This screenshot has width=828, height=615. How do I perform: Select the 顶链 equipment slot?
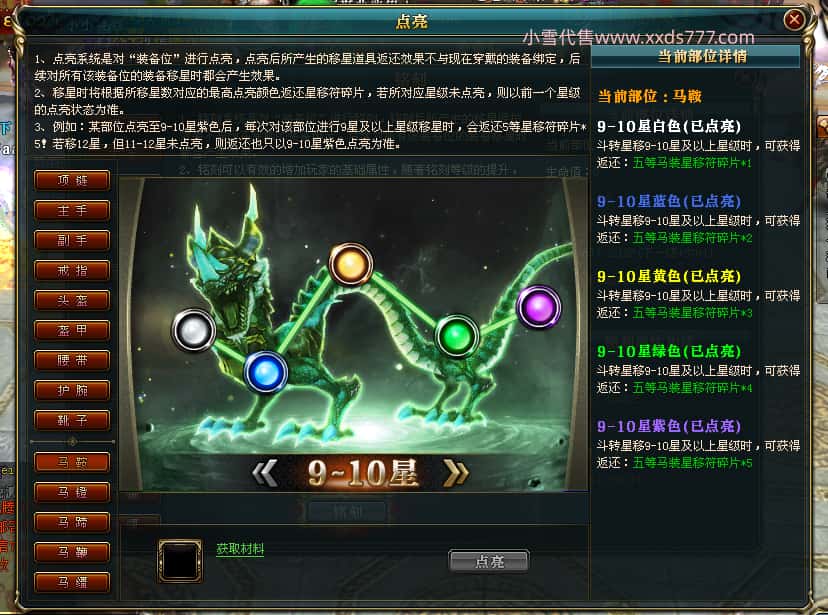click(x=72, y=181)
